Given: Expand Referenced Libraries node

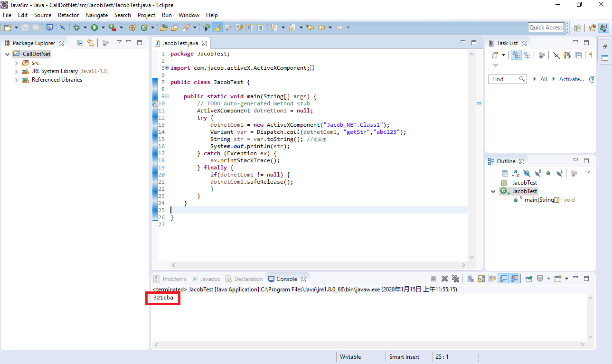Looking at the screenshot, I should pos(17,80).
